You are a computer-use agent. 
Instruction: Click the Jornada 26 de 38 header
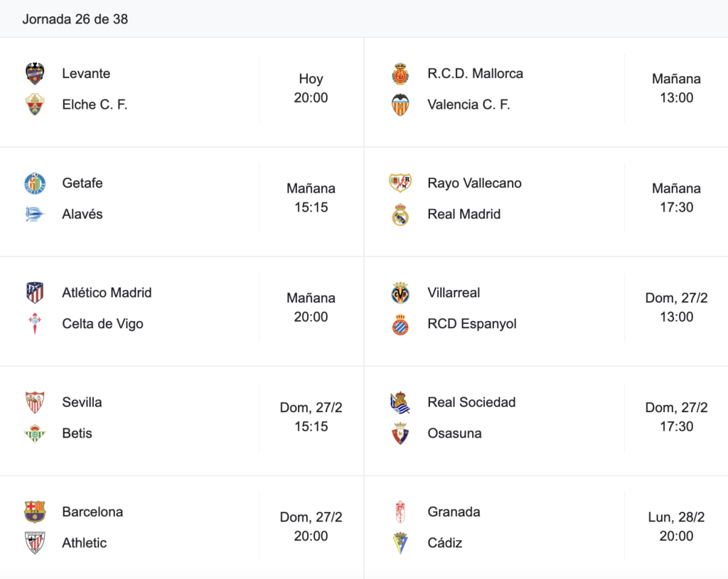pos(75,19)
